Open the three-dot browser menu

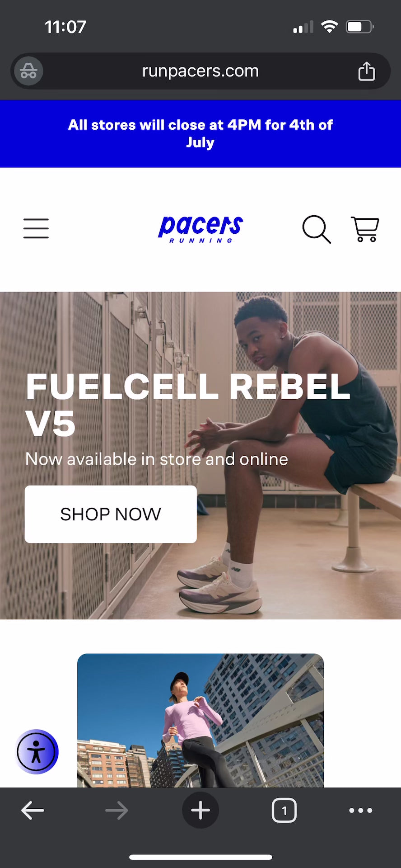[361, 811]
